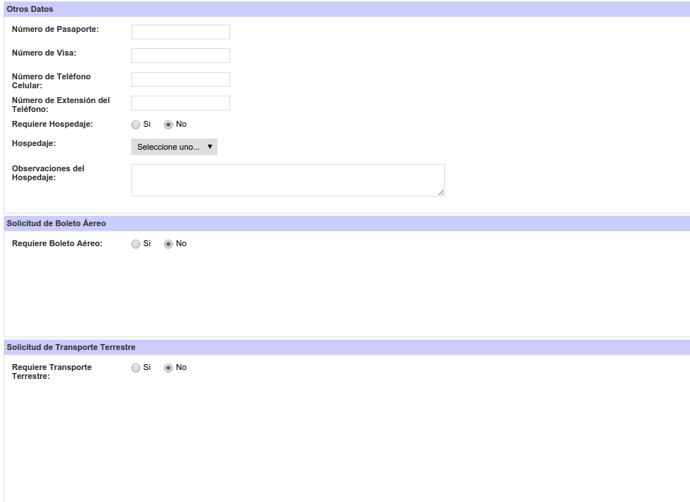690x502 pixels.
Task: Choose No for Requiere Transporte Terrestre
Action: tap(168, 367)
